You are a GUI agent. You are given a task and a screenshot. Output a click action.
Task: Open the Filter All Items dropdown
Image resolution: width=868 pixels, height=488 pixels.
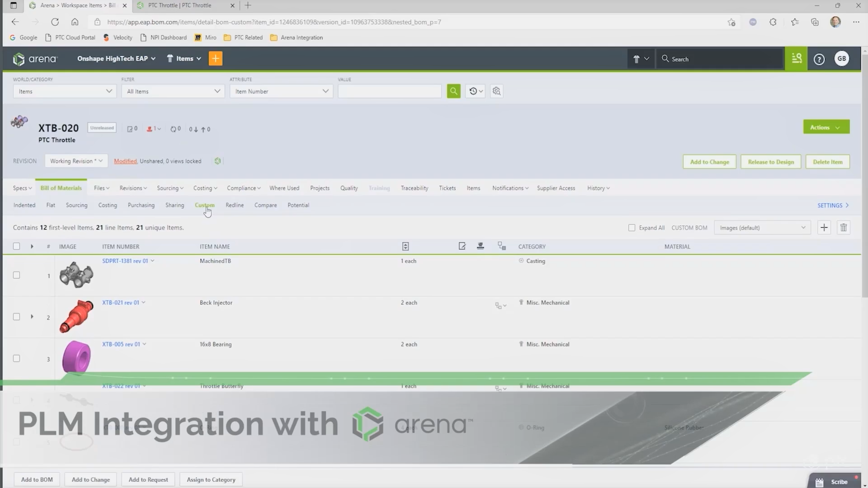coord(173,91)
